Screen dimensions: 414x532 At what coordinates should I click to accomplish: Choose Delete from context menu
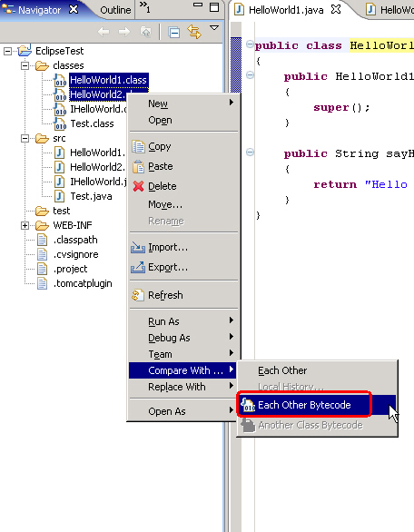tap(183, 186)
